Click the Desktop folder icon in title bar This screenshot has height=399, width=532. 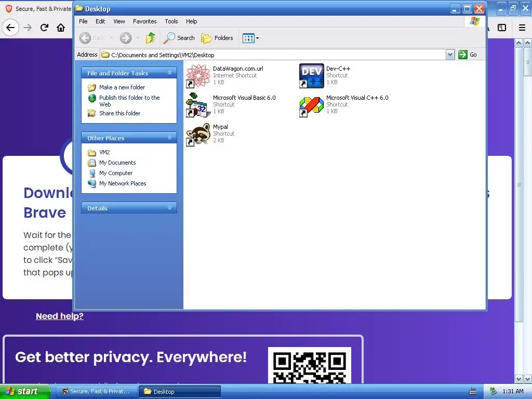79,8
